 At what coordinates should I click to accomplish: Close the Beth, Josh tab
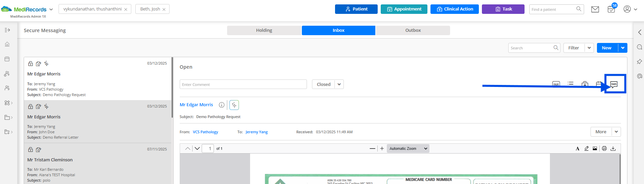pos(164,9)
